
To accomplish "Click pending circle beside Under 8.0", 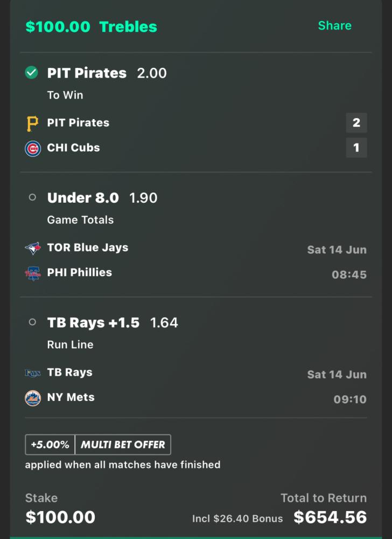I will point(32,198).
